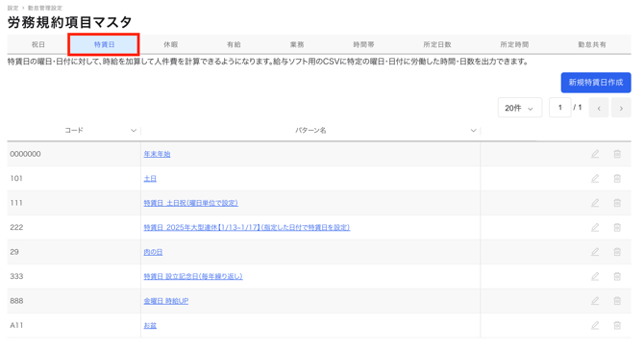
Task: Switch to the 祝日 tab
Action: tap(38, 44)
